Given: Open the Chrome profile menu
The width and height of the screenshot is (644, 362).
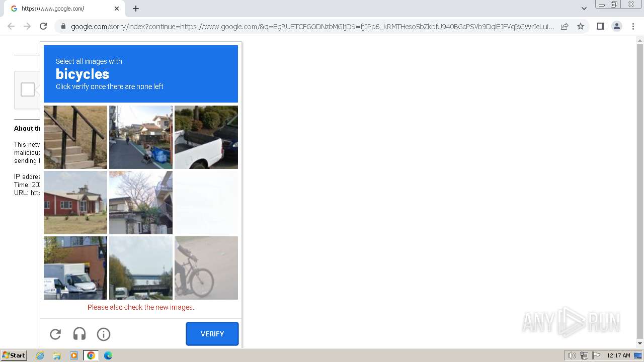Looking at the screenshot, I should pos(617,26).
